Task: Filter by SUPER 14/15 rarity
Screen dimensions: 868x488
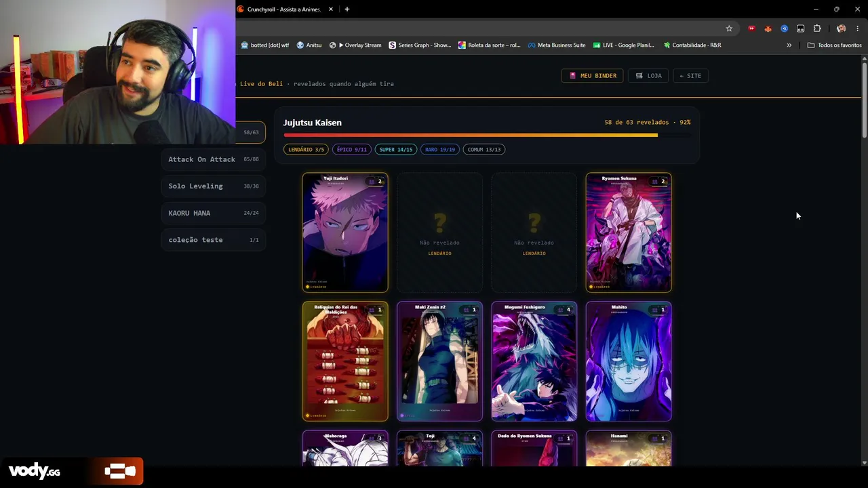Action: coord(396,150)
